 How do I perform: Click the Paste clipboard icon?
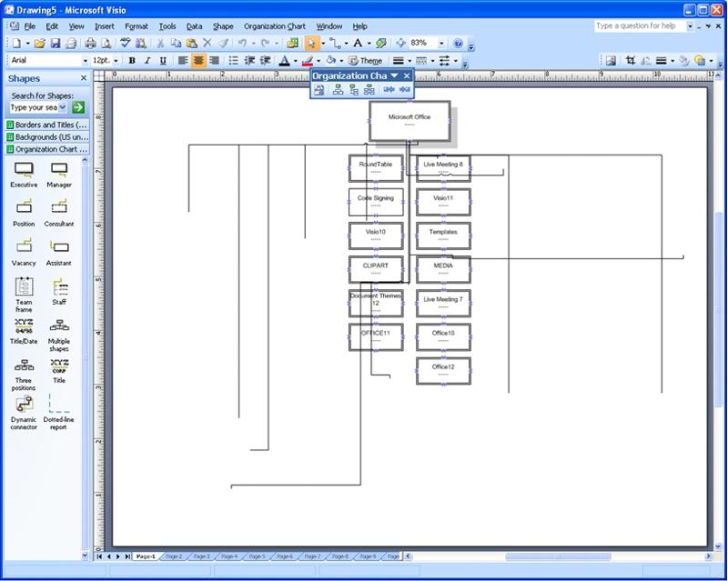point(191,43)
